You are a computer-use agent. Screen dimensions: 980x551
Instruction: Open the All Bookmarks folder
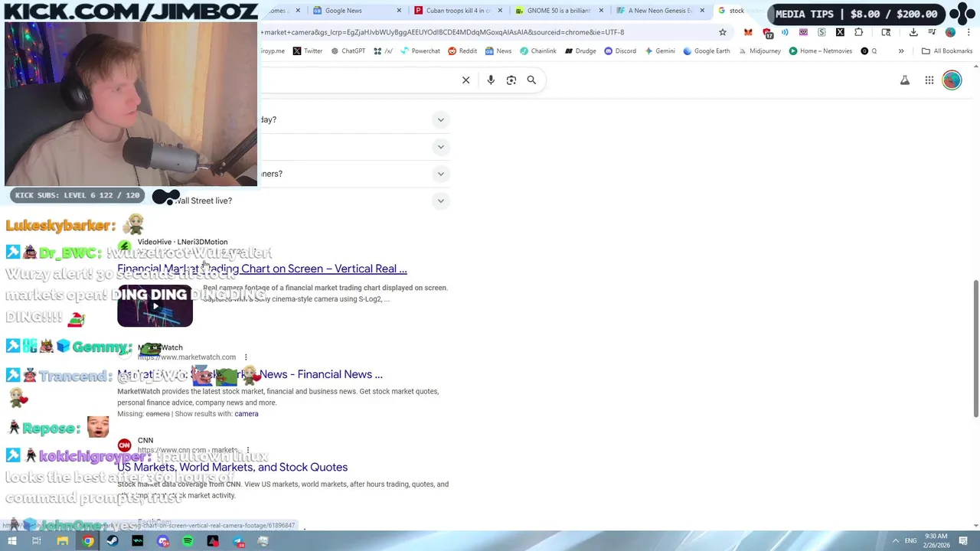(x=947, y=51)
